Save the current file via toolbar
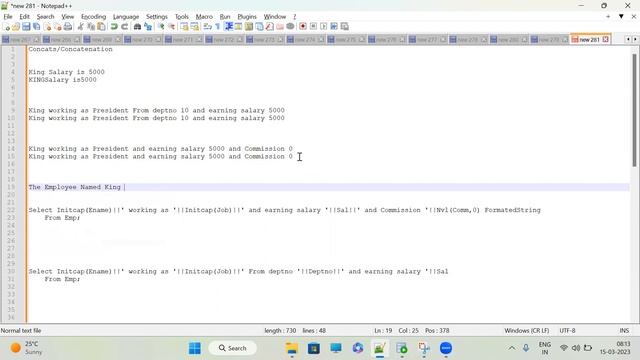 click(26, 27)
